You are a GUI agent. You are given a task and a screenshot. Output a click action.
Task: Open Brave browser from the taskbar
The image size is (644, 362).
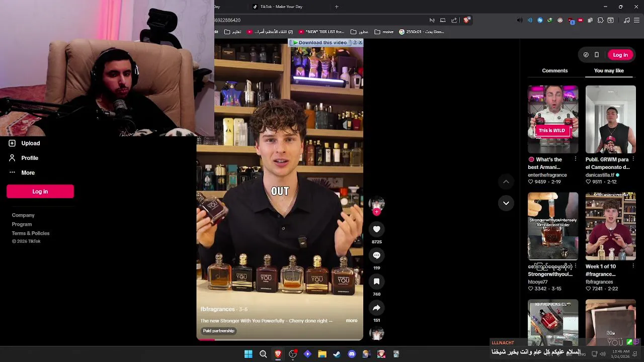click(278, 354)
